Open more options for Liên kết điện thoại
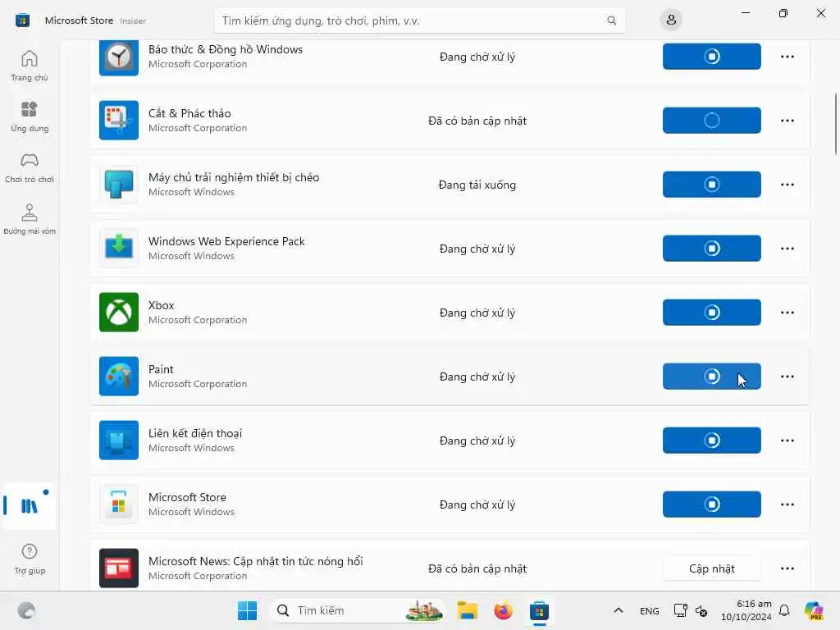Image resolution: width=840 pixels, height=630 pixels. [x=787, y=441]
